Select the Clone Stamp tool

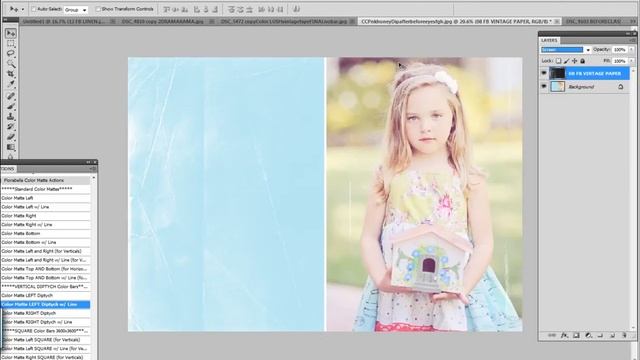(x=11, y=117)
